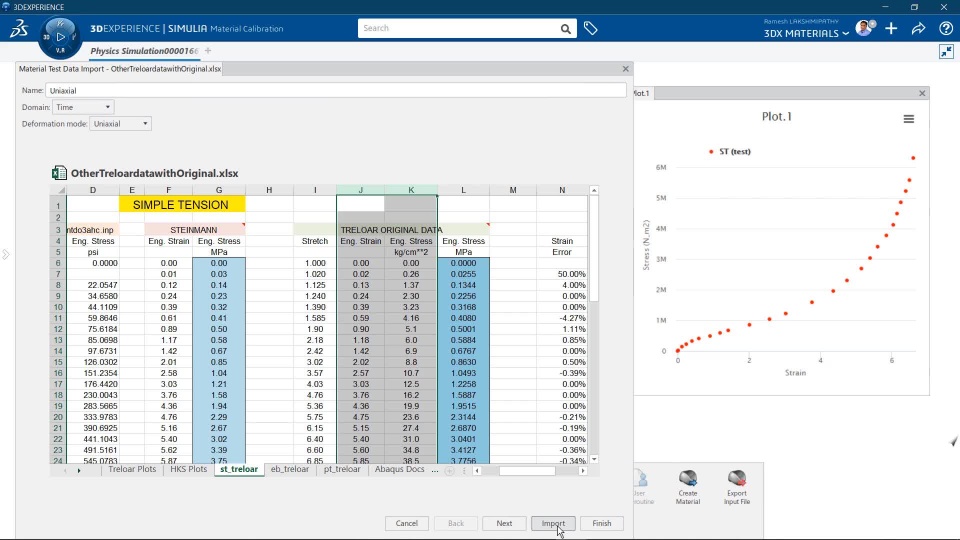Close the Material Test Data Import dialog

click(625, 69)
